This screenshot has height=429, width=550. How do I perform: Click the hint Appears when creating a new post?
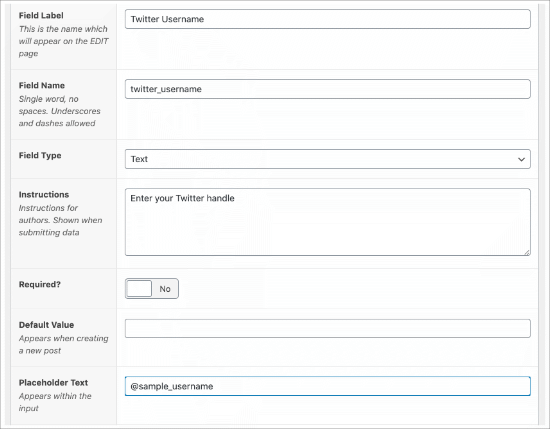pyautogui.click(x=63, y=344)
